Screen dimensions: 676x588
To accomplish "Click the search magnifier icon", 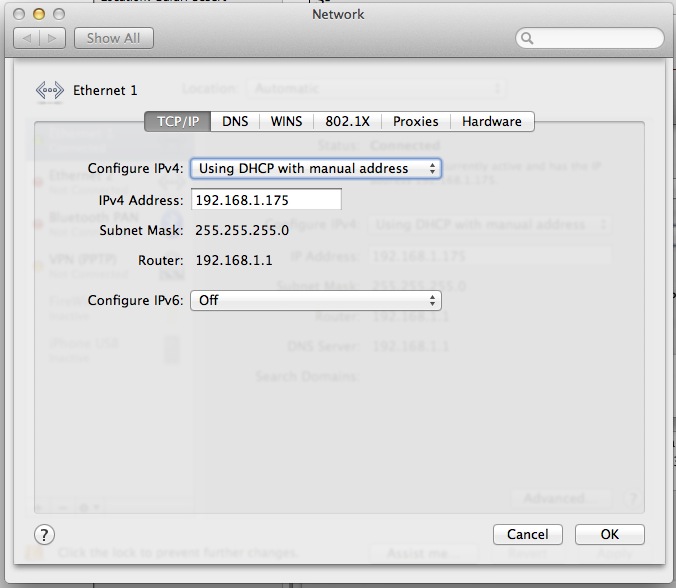I will click(x=527, y=38).
